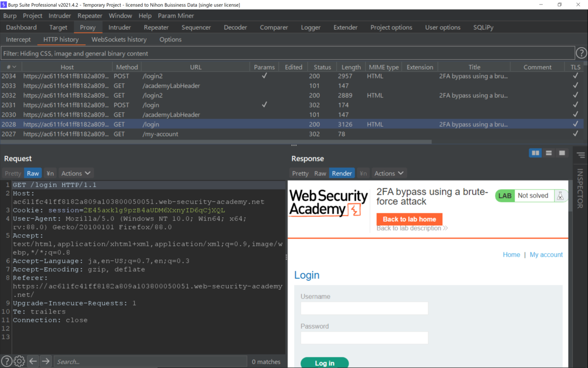The width and height of the screenshot is (588, 368).
Task: Click the request Search box
Action: coord(150,362)
